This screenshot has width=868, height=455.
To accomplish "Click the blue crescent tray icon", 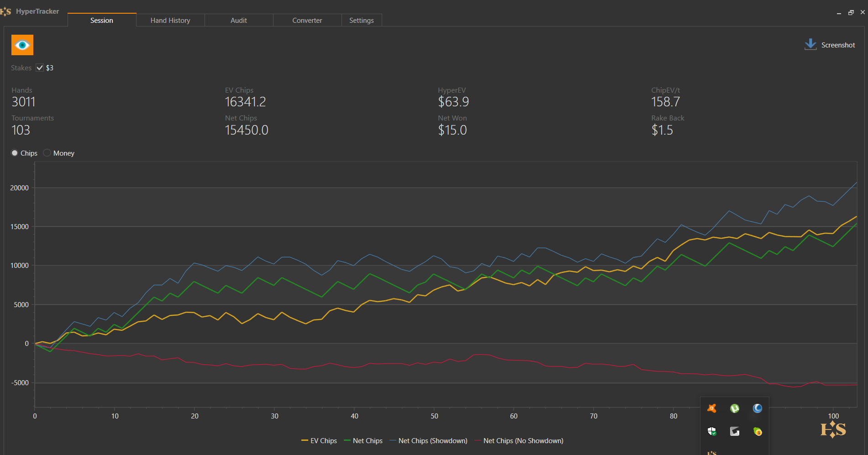I will pyautogui.click(x=758, y=408).
